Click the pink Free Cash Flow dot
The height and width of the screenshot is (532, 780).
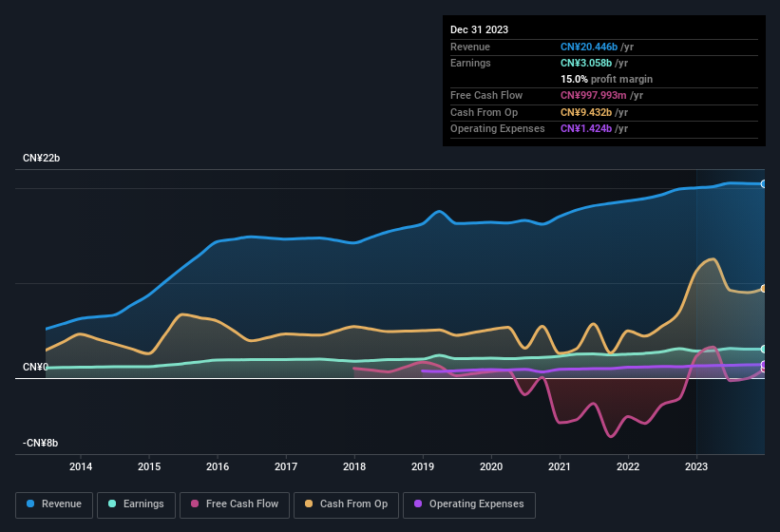[x=196, y=504]
